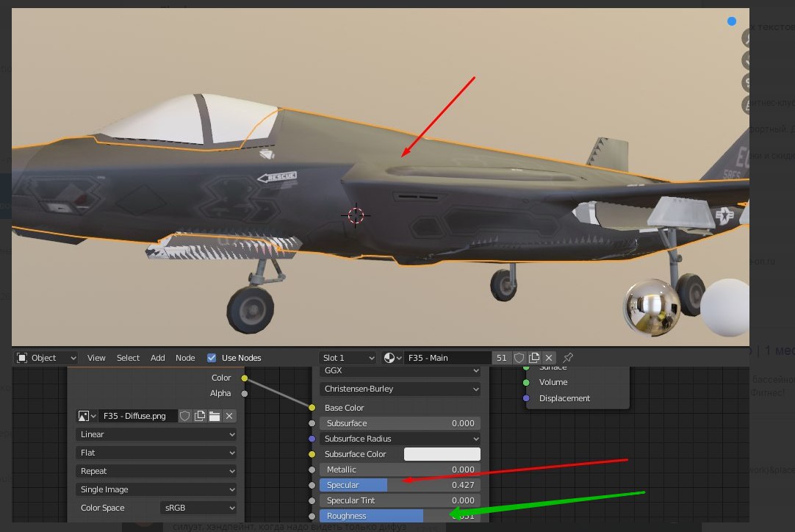Click the Specular input socket
The height and width of the screenshot is (532, 795).
[x=312, y=486]
